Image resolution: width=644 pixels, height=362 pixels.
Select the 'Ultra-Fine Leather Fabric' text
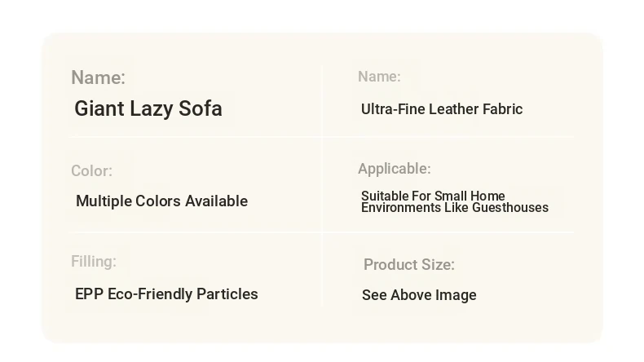point(442,109)
